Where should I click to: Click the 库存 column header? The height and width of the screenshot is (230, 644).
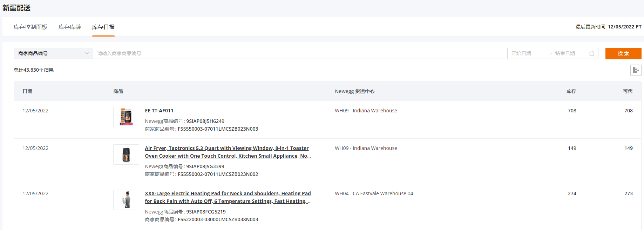coord(571,91)
